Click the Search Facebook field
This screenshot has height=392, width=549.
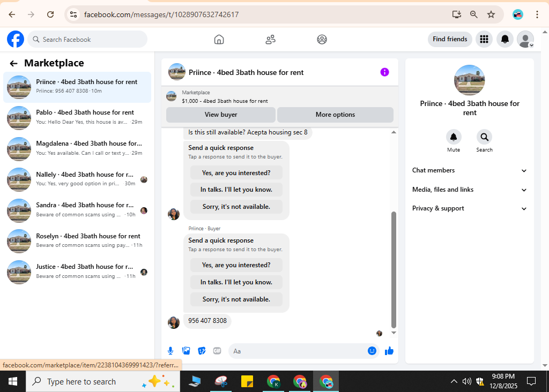87,39
